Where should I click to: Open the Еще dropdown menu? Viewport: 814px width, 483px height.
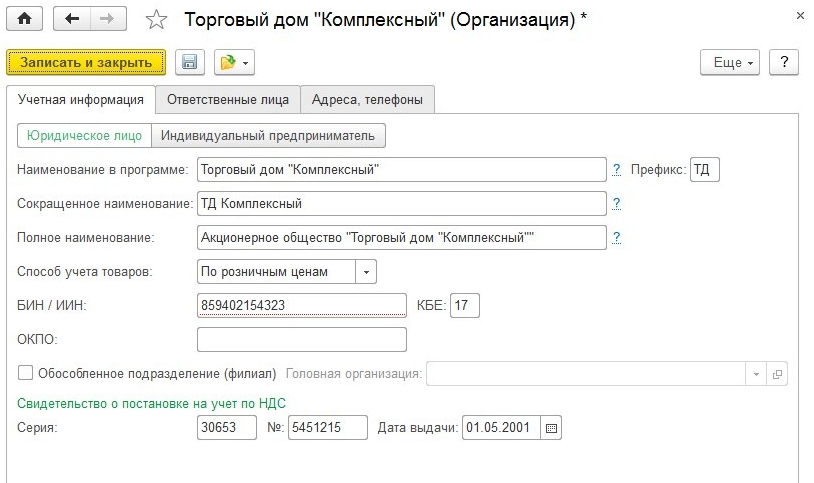733,62
